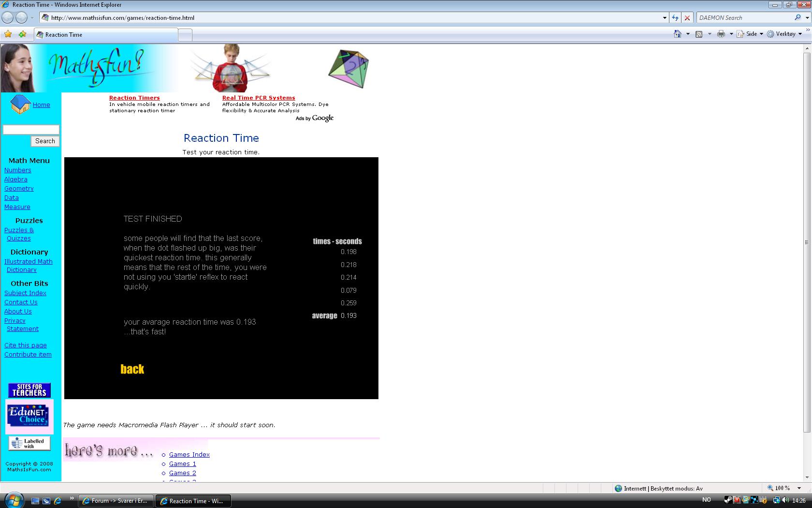Click the EduNet Choice badge
This screenshot has height=508, width=812.
(x=29, y=416)
